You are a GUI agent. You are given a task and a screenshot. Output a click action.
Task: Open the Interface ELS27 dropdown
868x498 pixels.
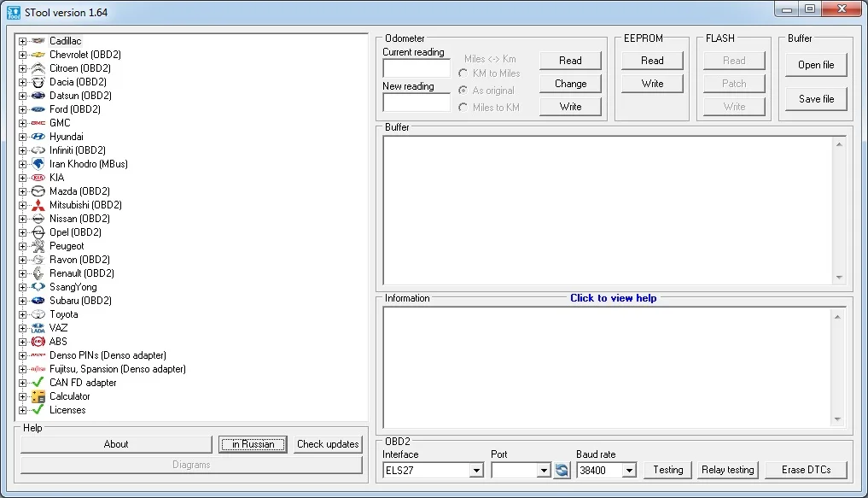[x=476, y=471]
